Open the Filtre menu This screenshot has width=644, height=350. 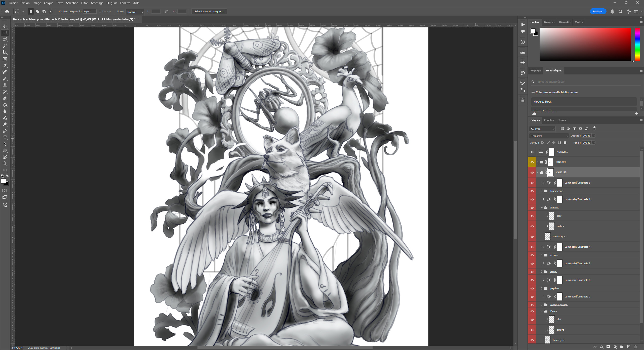[x=84, y=3]
